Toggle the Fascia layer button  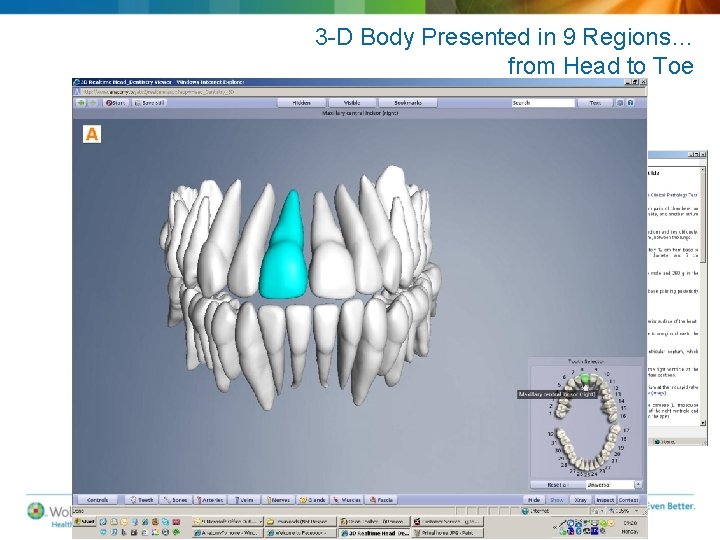(381, 500)
